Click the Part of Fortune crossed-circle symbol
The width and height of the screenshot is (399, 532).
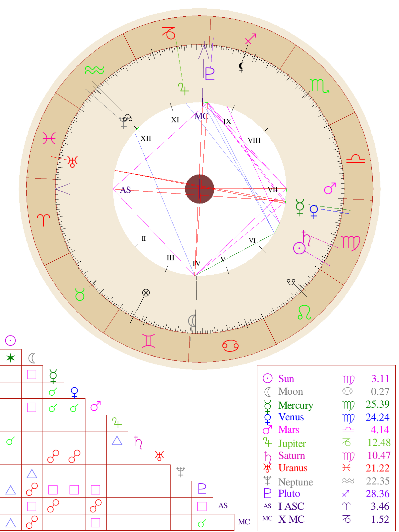click(146, 293)
